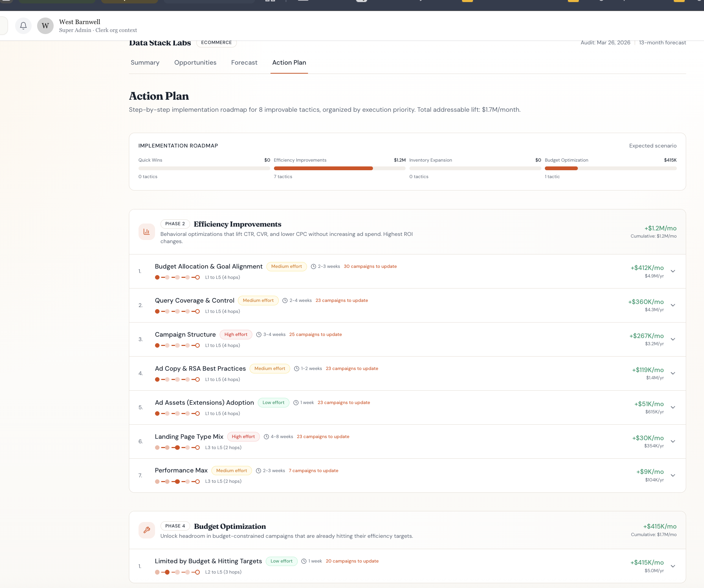This screenshot has width=704, height=588.
Task: Expand the Performance Max row chevron
Action: [x=673, y=476]
